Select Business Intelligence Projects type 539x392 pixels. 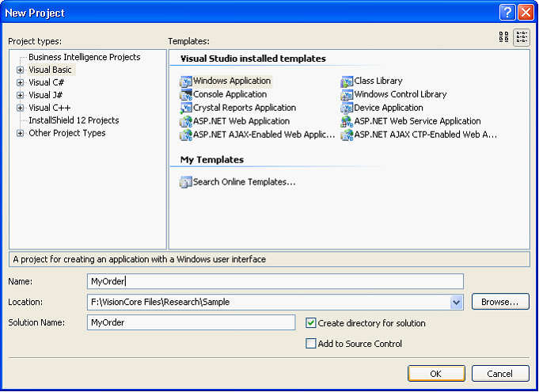click(85, 57)
